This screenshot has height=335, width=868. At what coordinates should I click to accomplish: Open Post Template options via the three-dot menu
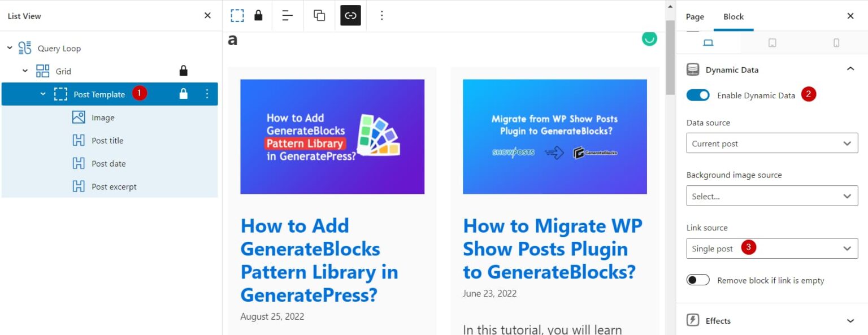pyautogui.click(x=207, y=94)
